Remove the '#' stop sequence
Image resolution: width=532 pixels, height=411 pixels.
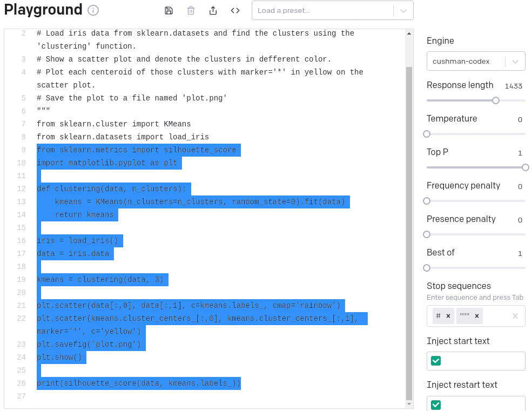click(448, 316)
